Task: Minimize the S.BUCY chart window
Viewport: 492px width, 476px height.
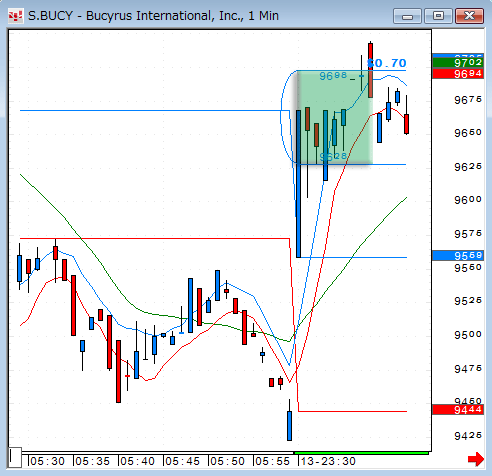Action: 407,16
